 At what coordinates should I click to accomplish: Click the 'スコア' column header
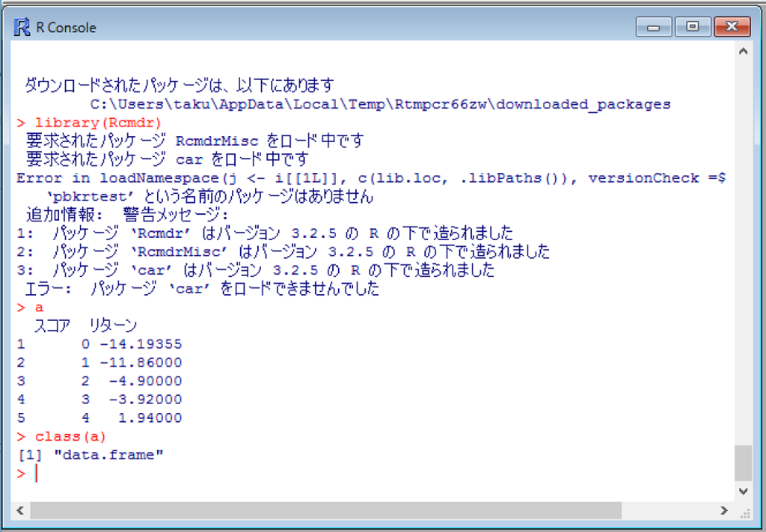point(52,325)
